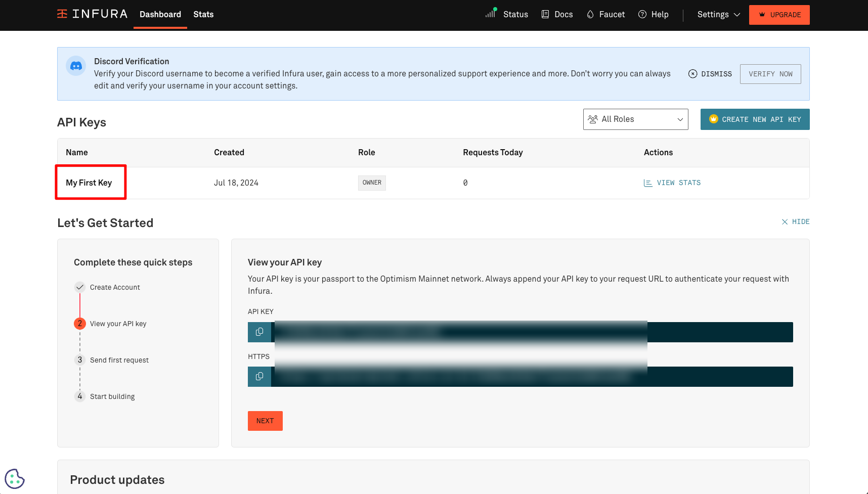The height and width of the screenshot is (494, 868).
Task: Dismiss the Discord Verification banner
Action: 710,74
